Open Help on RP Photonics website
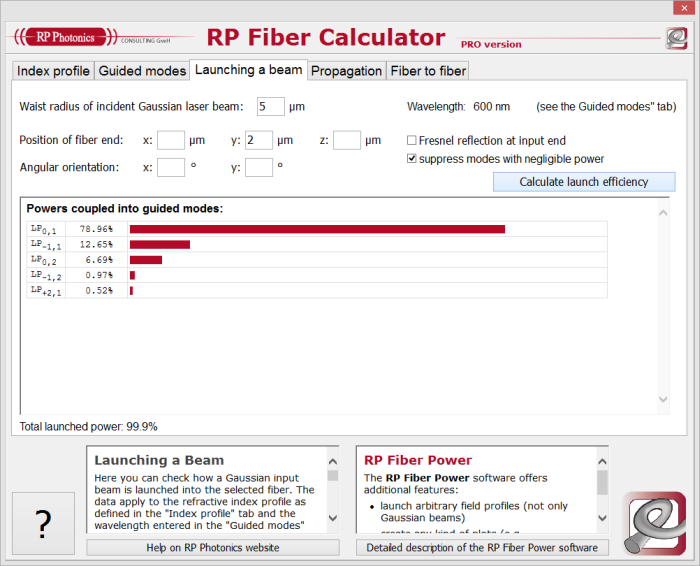 point(212,547)
